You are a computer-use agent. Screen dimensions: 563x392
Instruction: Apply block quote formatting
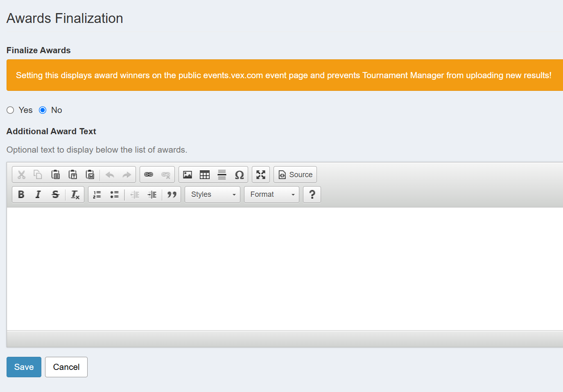click(x=172, y=194)
